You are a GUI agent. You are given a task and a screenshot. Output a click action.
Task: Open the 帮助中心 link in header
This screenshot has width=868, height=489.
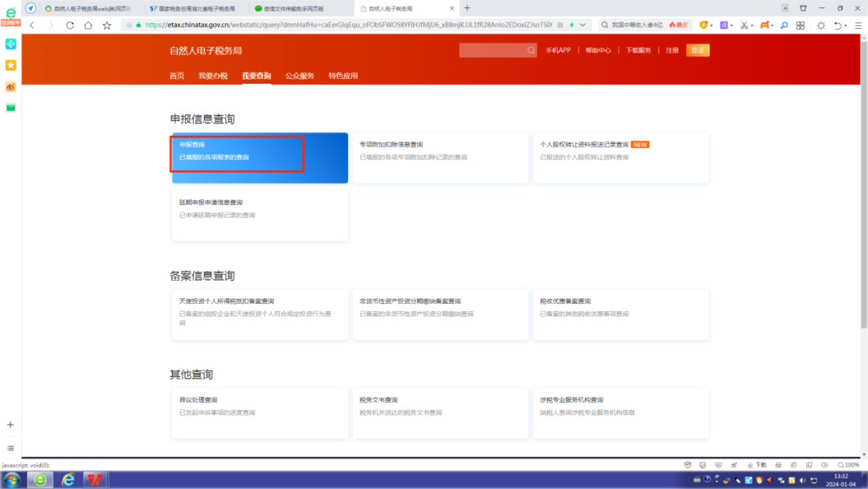[x=598, y=51]
